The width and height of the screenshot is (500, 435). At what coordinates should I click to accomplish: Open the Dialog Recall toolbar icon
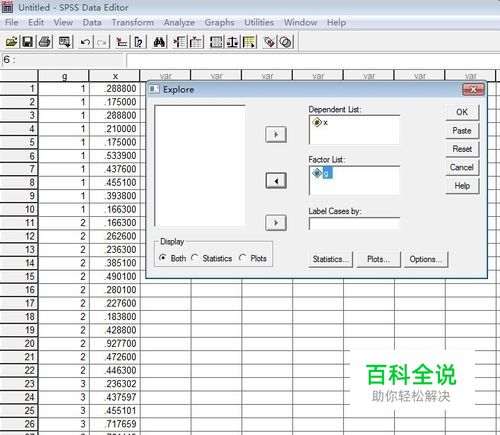pyautogui.click(x=64, y=42)
